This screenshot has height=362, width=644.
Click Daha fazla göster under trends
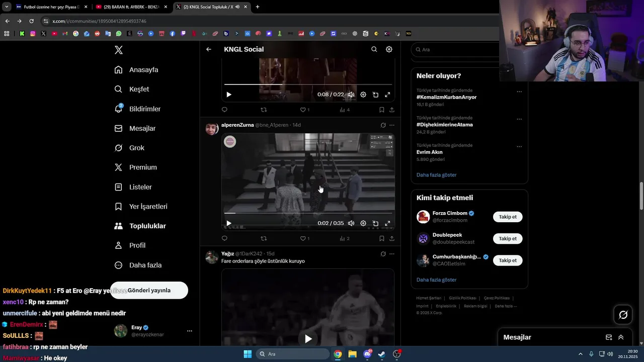coord(436,175)
